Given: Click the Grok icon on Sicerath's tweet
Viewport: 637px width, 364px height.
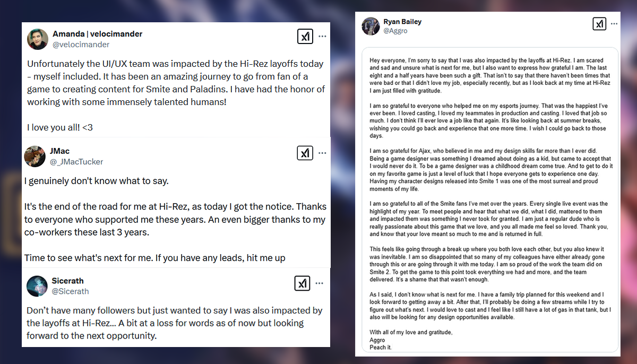Looking at the screenshot, I should click(302, 283).
